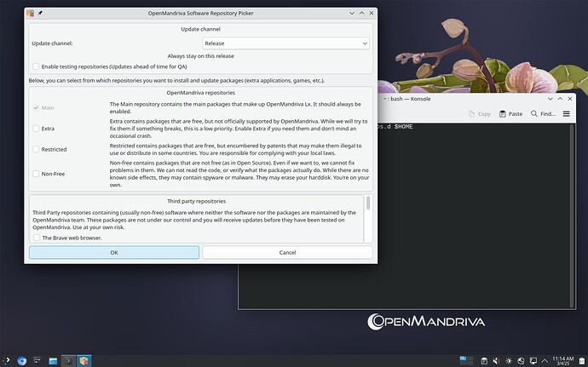
Task: Open the Update channel Release dropdown
Action: 285,43
